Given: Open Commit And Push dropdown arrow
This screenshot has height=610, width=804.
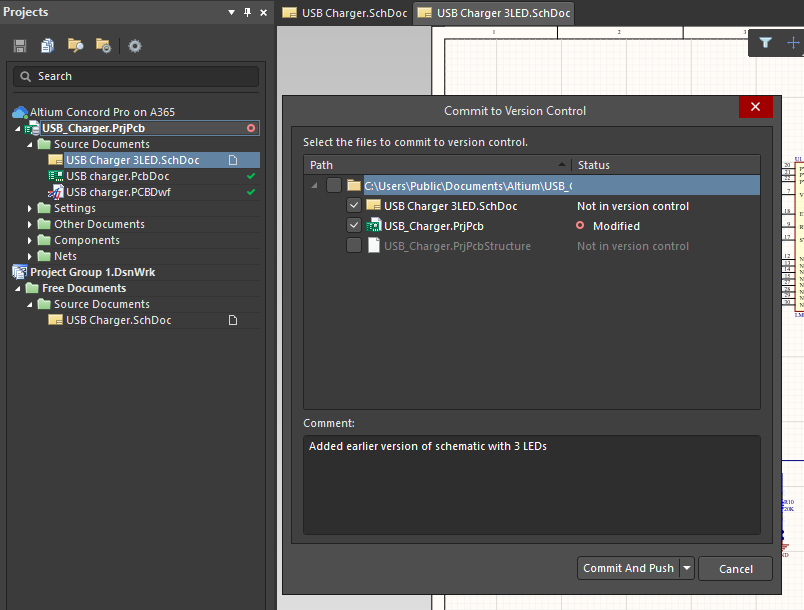Looking at the screenshot, I should (x=687, y=568).
